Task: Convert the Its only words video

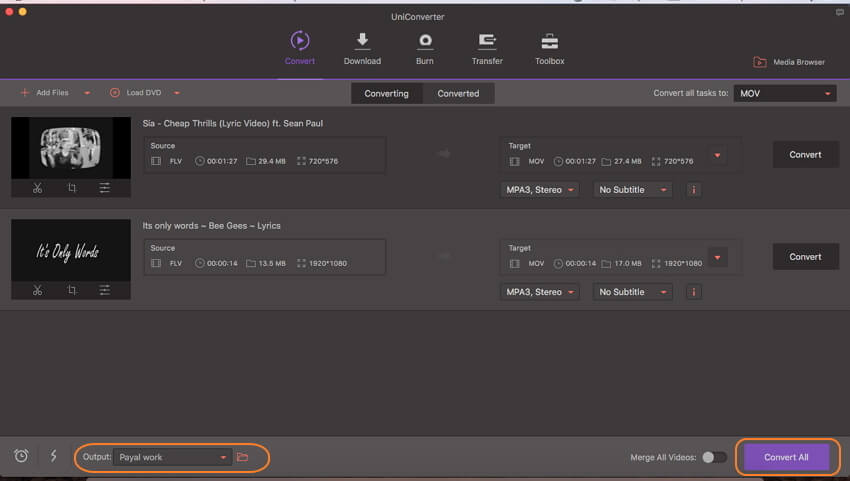Action: click(x=805, y=256)
